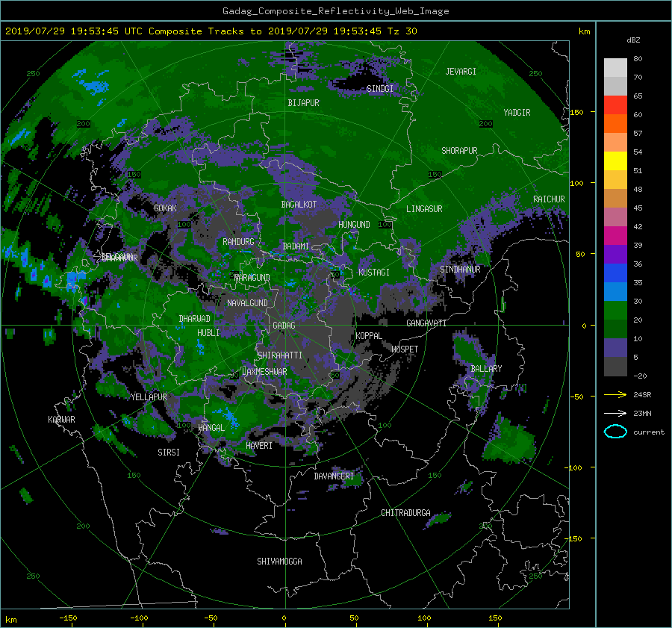Click the white 23MN track arrow in legend
672x628 pixels.
click(x=615, y=413)
